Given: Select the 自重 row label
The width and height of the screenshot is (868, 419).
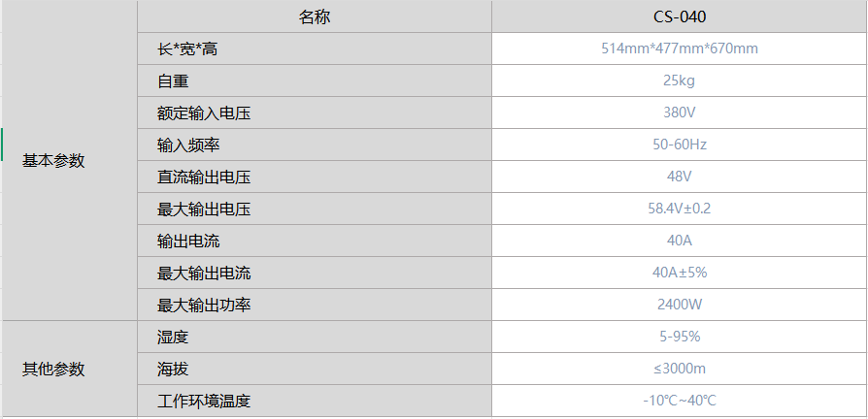Looking at the screenshot, I should [x=173, y=81].
